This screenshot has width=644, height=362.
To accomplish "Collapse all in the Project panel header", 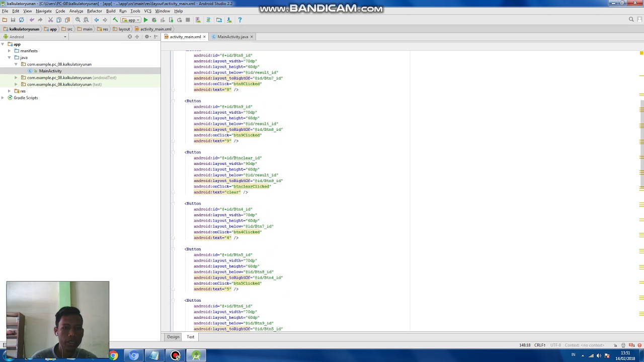I will coord(137,37).
